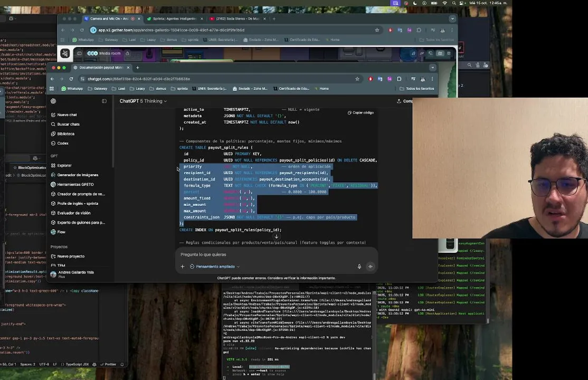Click the ChatGPT logo in the sidebar

[x=53, y=101]
